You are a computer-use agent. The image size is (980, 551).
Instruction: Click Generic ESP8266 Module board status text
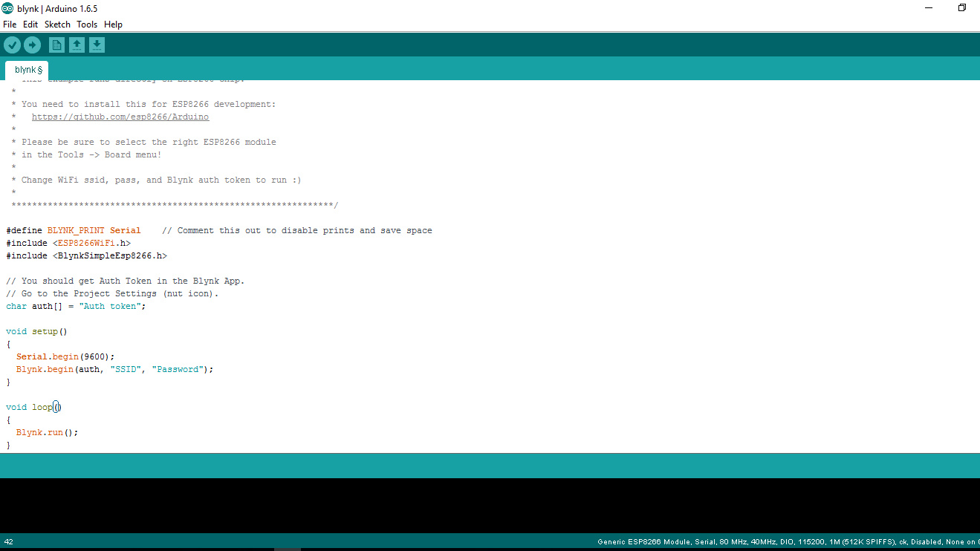point(788,542)
